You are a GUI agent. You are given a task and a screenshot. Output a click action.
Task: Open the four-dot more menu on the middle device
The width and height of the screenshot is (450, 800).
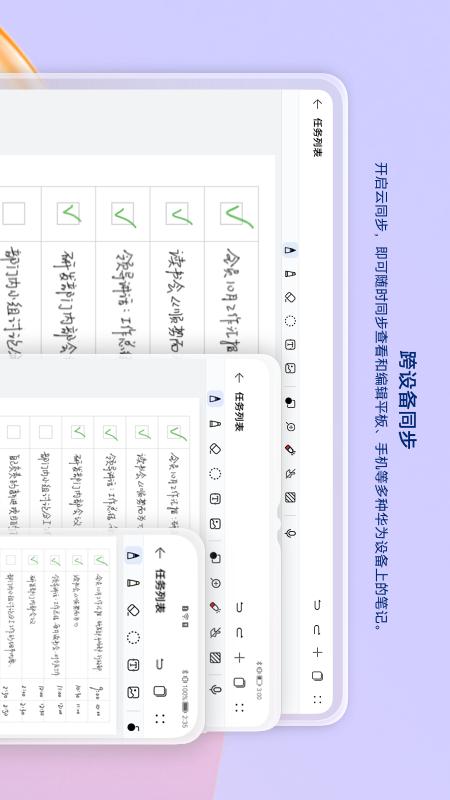239,708
